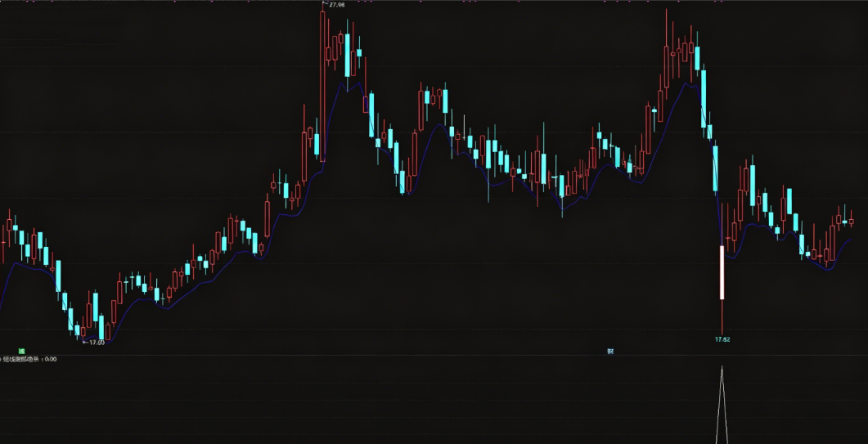Click the tick mark beside the 27.98 label
Image resolution: width=868 pixels, height=444 pixels.
(325, 4)
